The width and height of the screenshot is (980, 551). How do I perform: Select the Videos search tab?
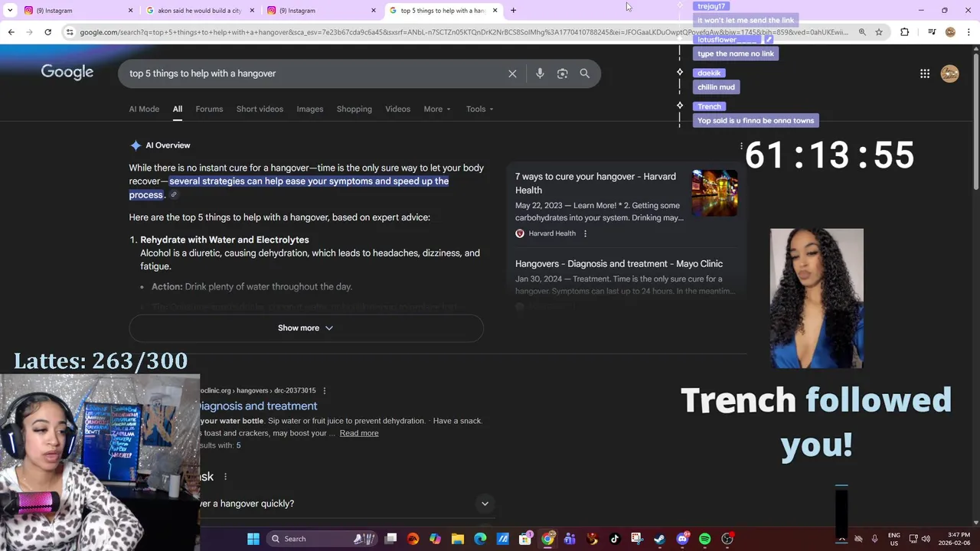[398, 109]
